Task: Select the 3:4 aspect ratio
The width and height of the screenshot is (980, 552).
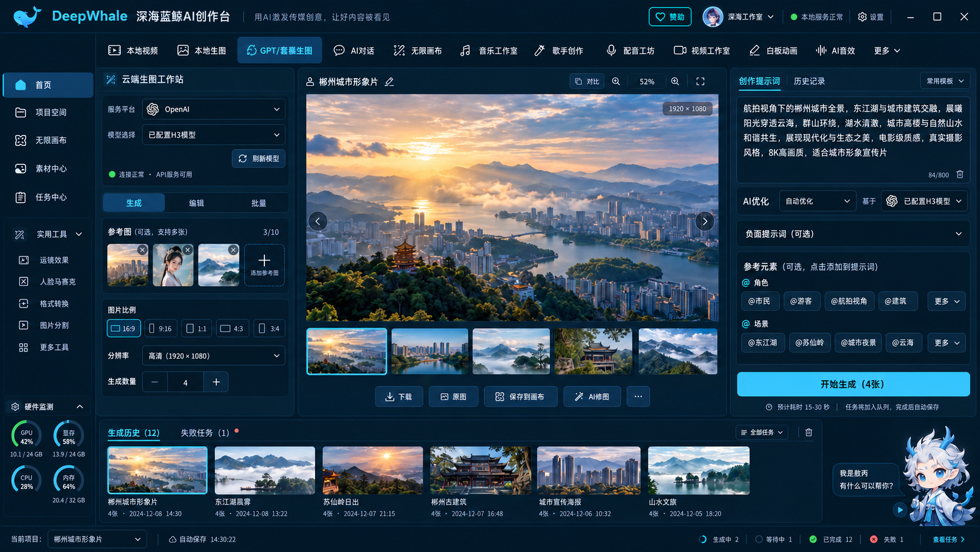Action: point(269,329)
